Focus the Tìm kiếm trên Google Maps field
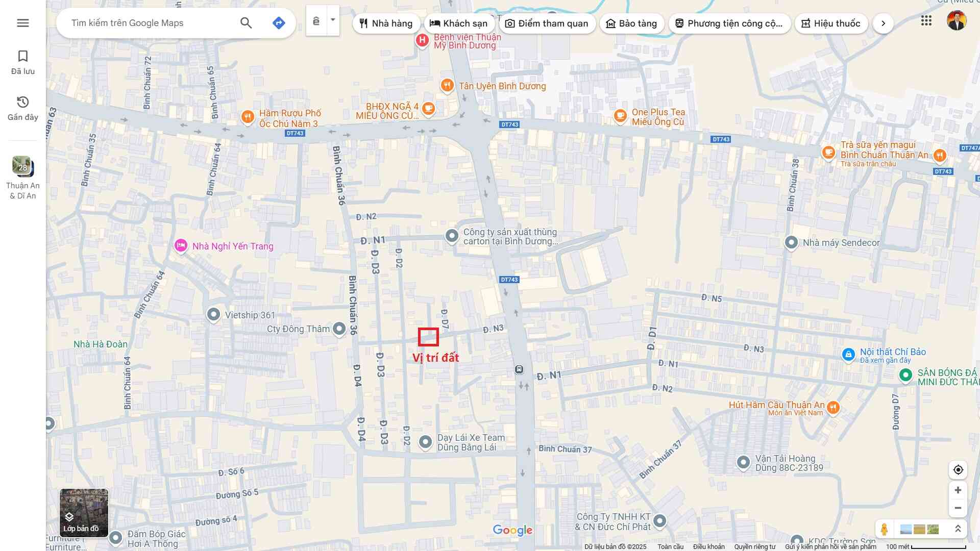The height and width of the screenshot is (551, 980). coord(153,23)
